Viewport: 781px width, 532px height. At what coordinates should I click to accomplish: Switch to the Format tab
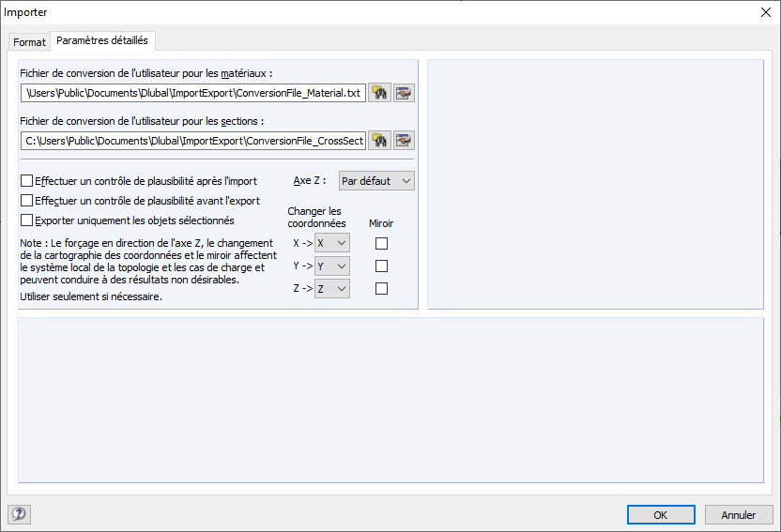click(29, 42)
